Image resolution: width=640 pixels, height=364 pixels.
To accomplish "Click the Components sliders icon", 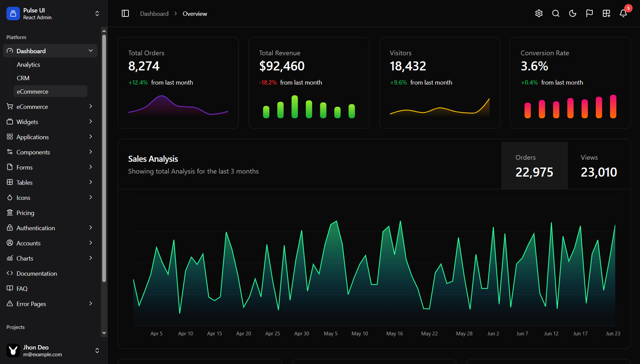I will click(10, 152).
